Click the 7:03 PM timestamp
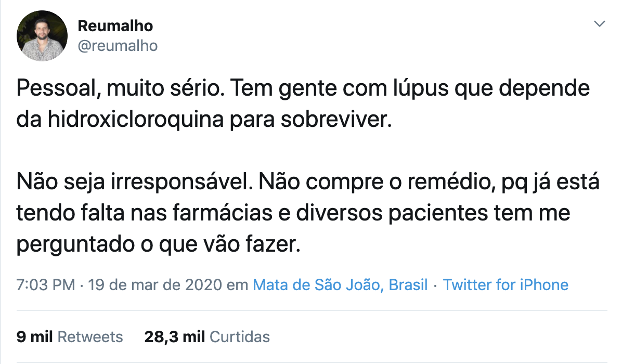This screenshot has width=622, height=364. click(46, 284)
